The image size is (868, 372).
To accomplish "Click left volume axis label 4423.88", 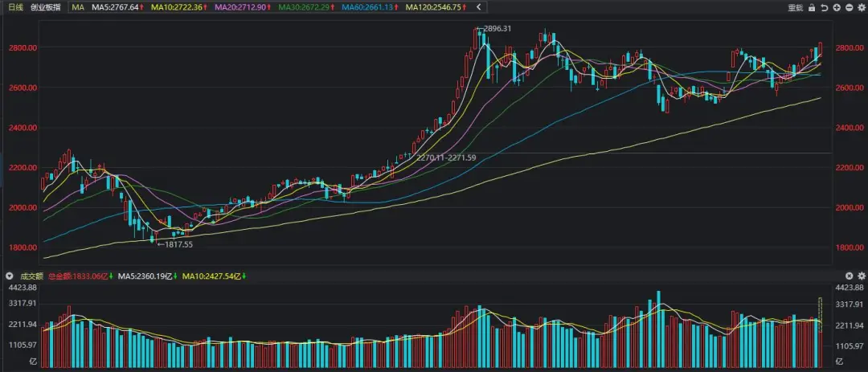I will pos(24,288).
